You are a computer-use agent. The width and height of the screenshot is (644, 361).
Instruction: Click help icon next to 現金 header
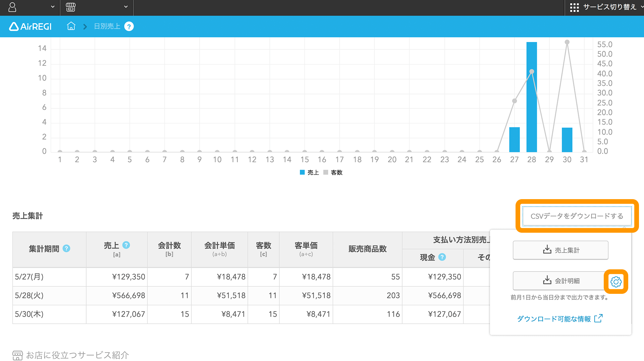[x=442, y=257]
